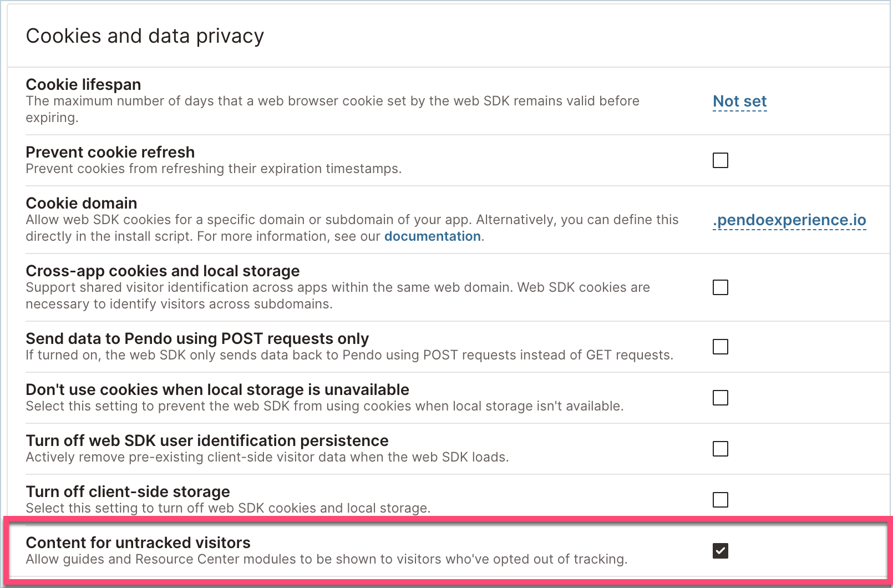Enable the Turn off client-side storage checkbox
The height and width of the screenshot is (588, 893).
point(720,500)
